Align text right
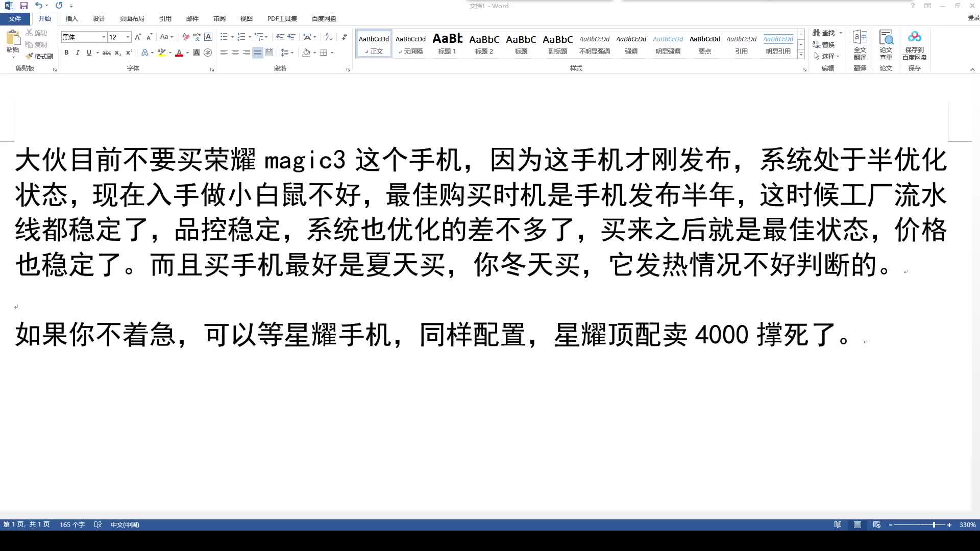The image size is (980, 551). tap(246, 53)
